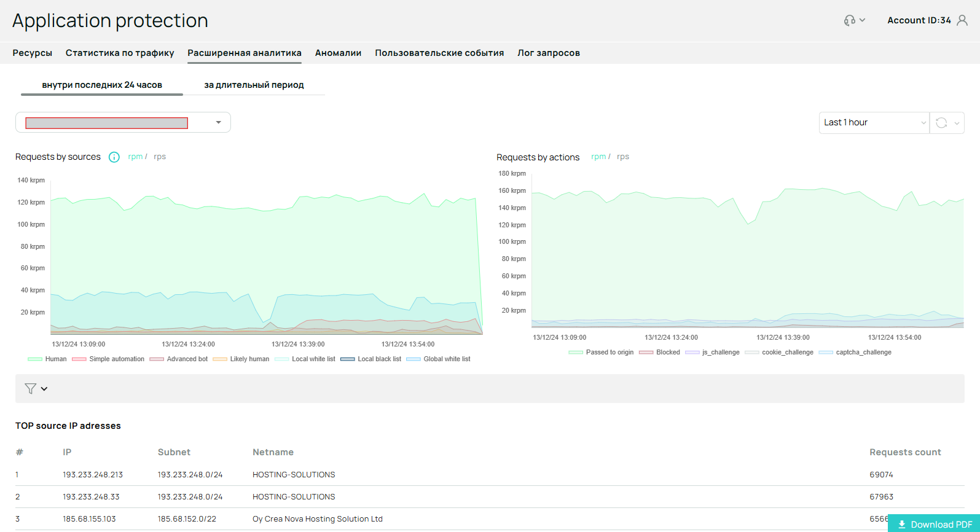Click Download PDF button
The image size is (980, 532).
click(x=935, y=524)
